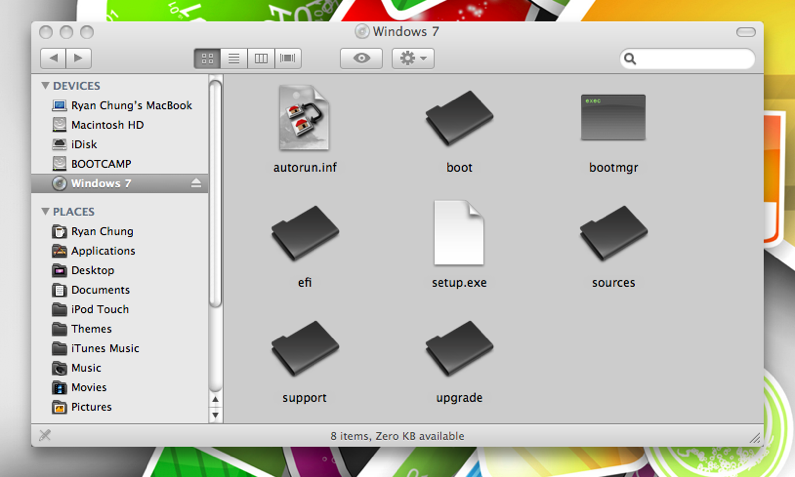Click the Windows 7 title bar disc icon
The image size is (795, 477).
pyautogui.click(x=362, y=31)
